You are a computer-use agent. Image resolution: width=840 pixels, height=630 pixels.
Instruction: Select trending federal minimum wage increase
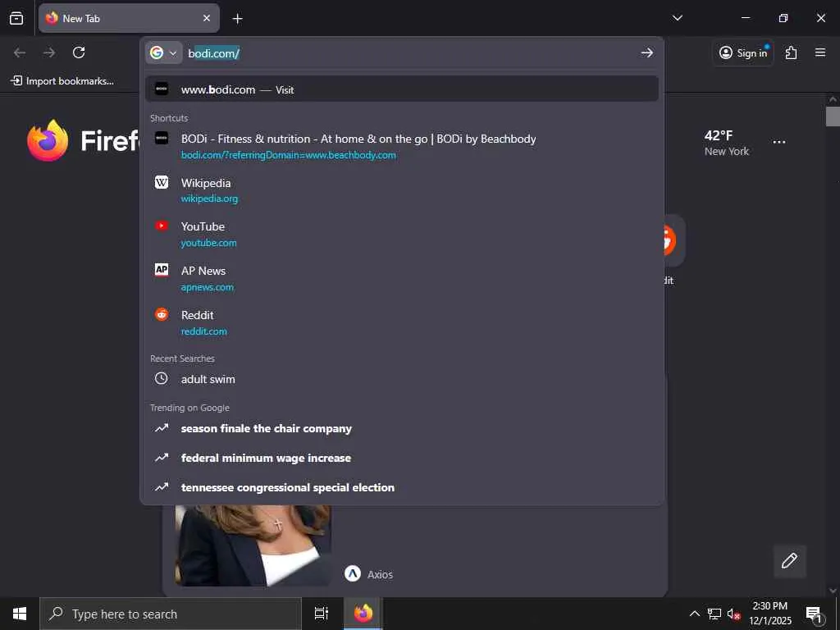click(x=402, y=458)
